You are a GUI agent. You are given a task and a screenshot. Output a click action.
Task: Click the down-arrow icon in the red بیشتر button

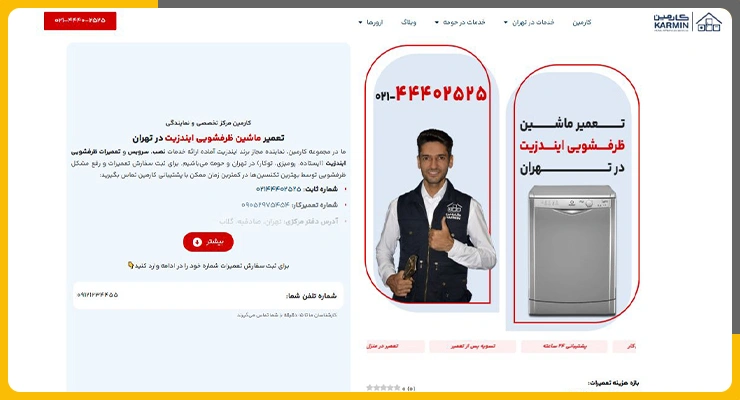(197, 242)
